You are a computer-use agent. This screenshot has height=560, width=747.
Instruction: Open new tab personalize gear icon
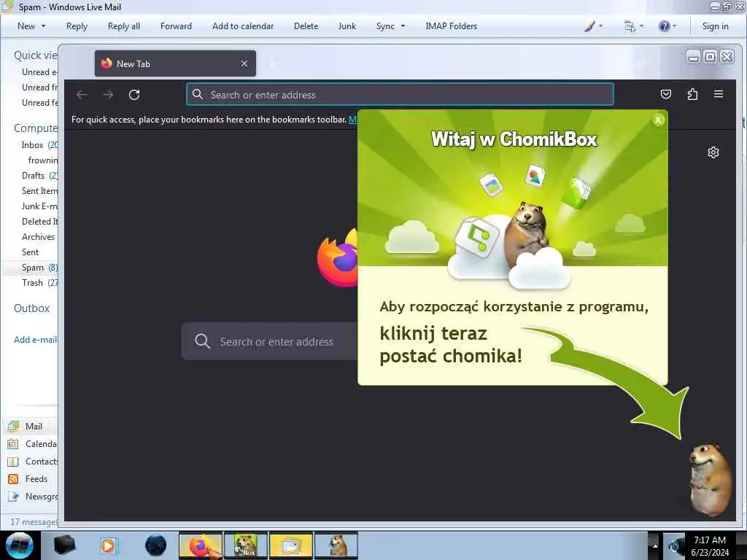(713, 152)
